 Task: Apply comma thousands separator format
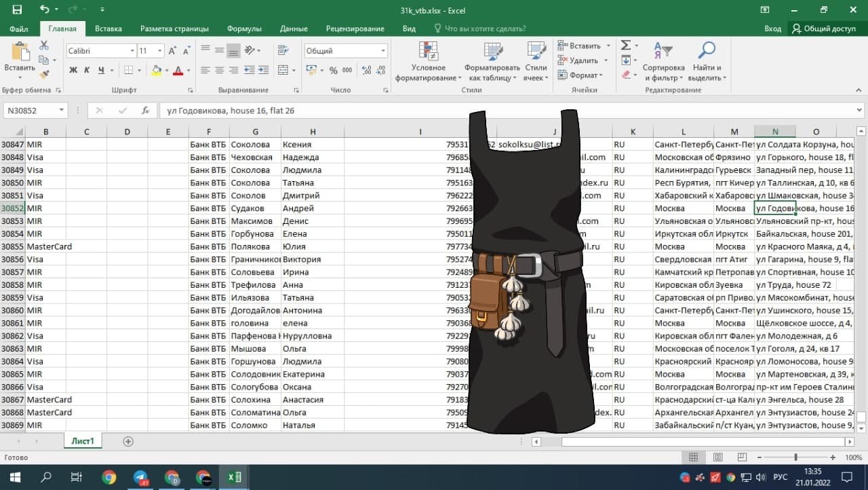[347, 70]
